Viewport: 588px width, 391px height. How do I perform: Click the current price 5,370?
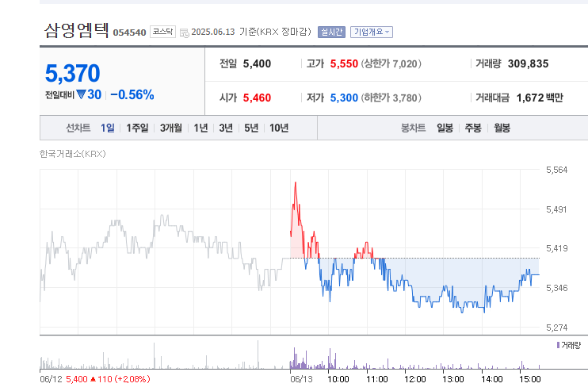pyautogui.click(x=73, y=73)
